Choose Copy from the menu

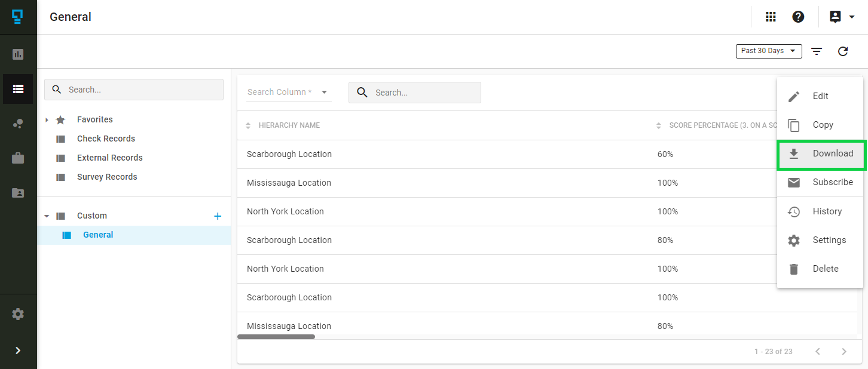coord(820,125)
